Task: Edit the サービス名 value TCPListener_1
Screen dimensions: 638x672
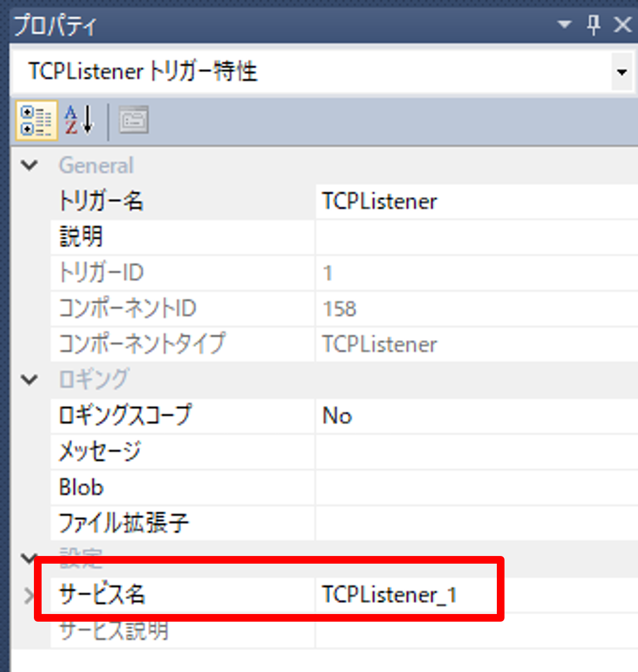Action: (x=477, y=594)
